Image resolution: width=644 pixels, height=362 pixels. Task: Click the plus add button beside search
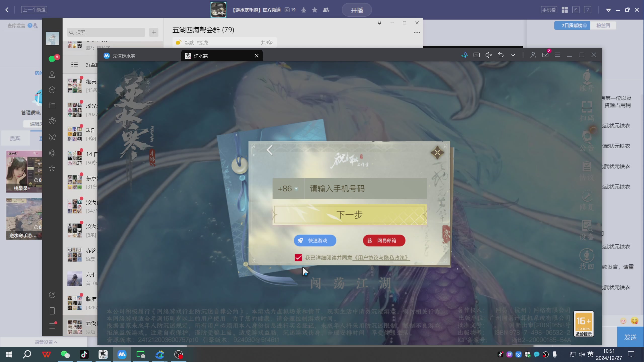[x=154, y=32]
